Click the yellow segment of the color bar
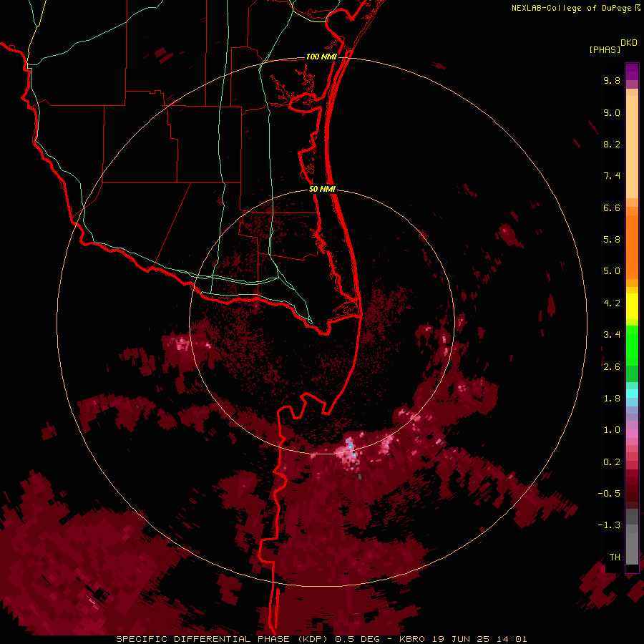The image size is (644, 644). (632, 306)
